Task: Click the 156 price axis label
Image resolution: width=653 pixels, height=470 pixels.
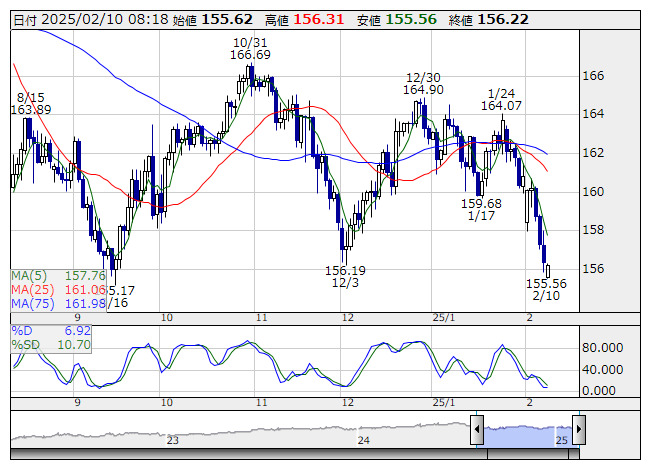Action: click(x=593, y=269)
